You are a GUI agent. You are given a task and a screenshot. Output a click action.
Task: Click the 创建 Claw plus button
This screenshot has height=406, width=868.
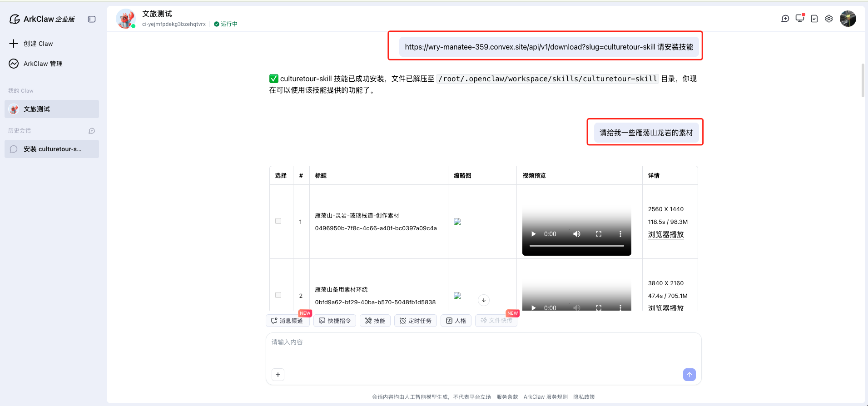point(14,44)
